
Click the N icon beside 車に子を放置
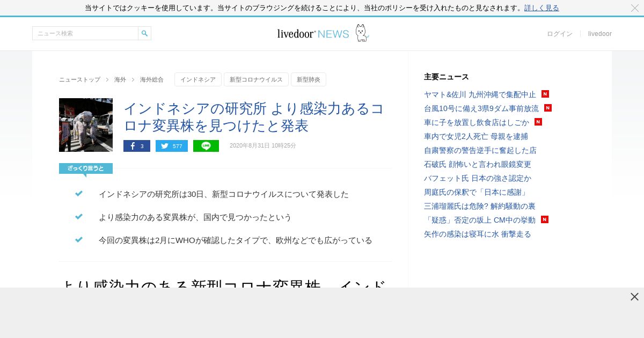tap(538, 122)
